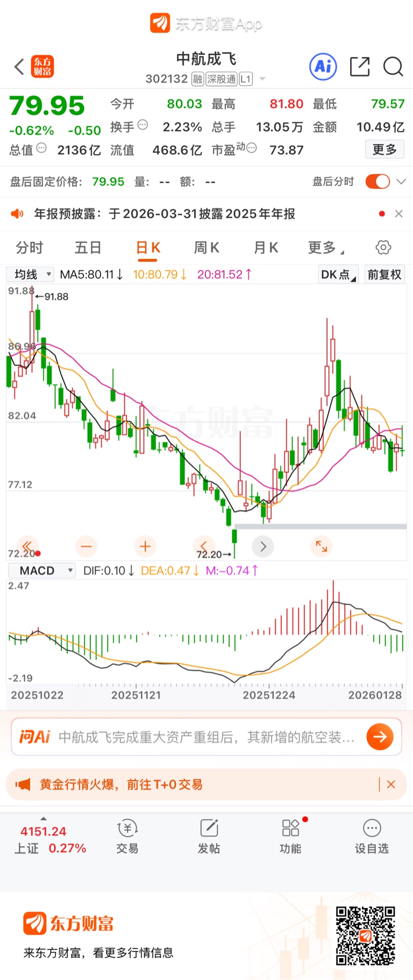The width and height of the screenshot is (413, 980).
Task: Open the 上证 4151.24 index quote
Action: point(50,840)
